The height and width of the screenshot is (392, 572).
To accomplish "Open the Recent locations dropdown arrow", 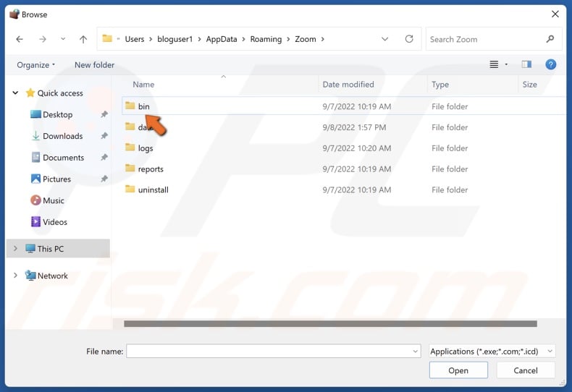I will pyautogui.click(x=63, y=39).
